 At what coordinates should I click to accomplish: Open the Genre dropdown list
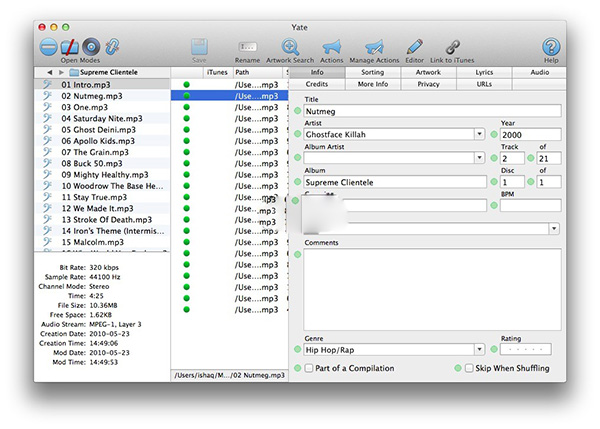point(480,350)
